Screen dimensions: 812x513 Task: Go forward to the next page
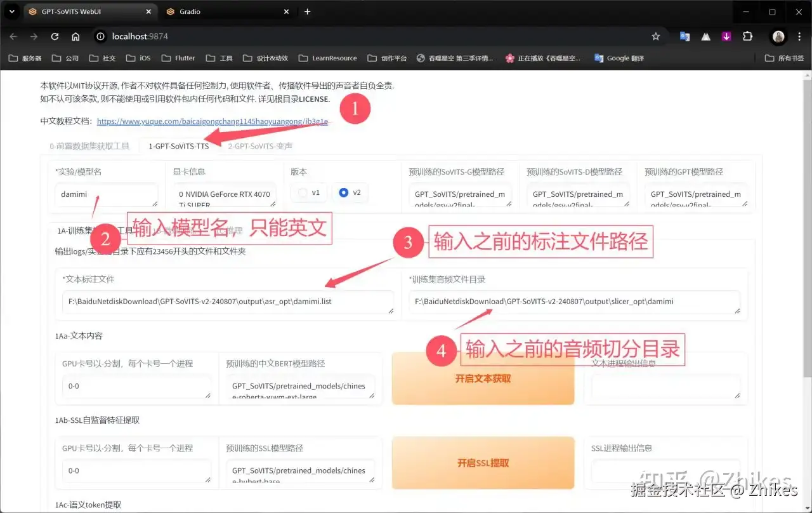tap(34, 37)
